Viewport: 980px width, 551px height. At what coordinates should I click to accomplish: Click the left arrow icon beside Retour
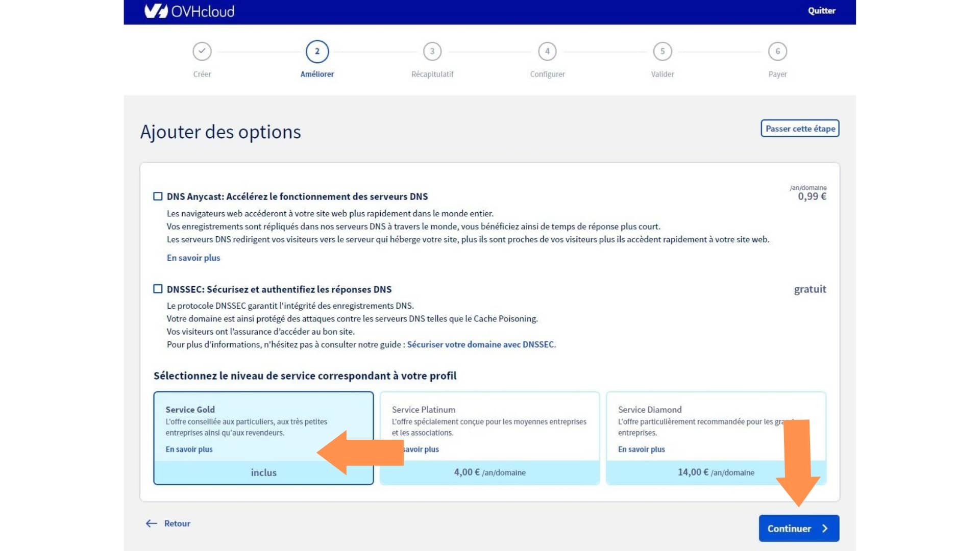pos(152,523)
